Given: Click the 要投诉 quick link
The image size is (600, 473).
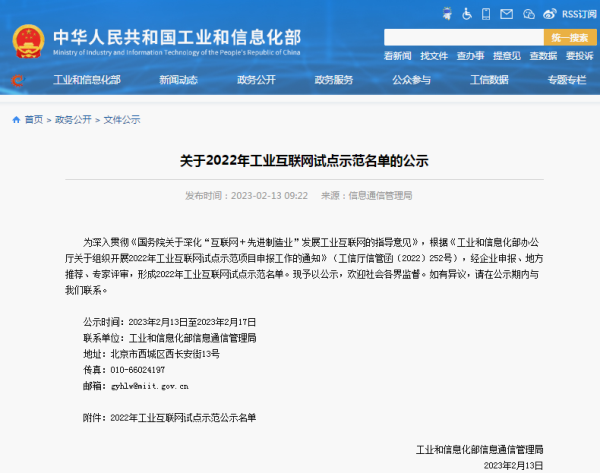Looking at the screenshot, I should (x=579, y=56).
